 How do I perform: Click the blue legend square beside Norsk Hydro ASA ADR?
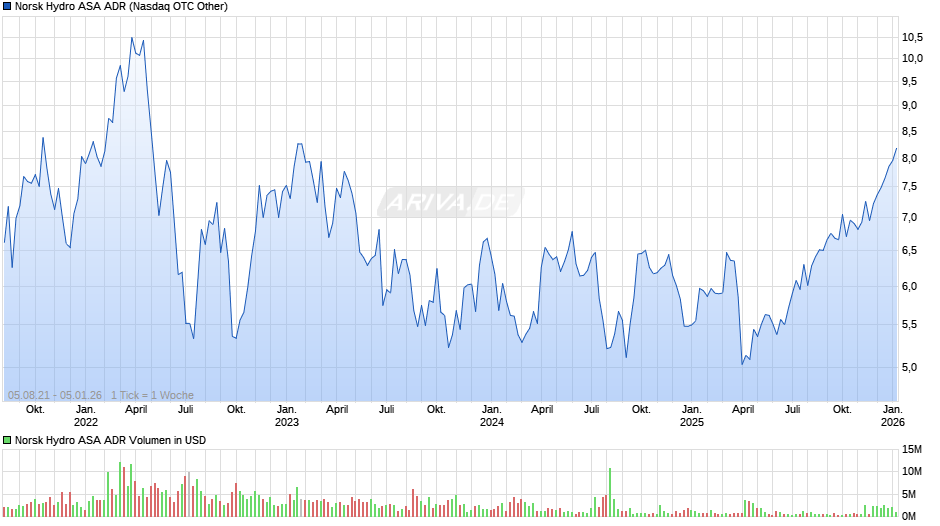tap(7, 7)
